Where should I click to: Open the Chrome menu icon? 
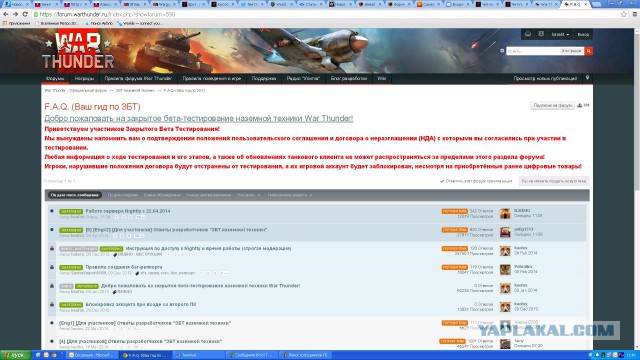coord(635,14)
